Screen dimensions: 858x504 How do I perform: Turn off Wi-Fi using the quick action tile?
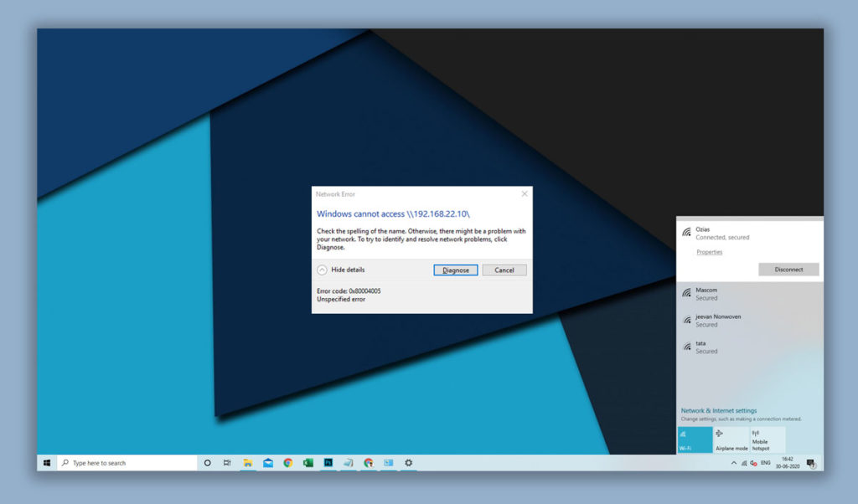click(x=695, y=439)
